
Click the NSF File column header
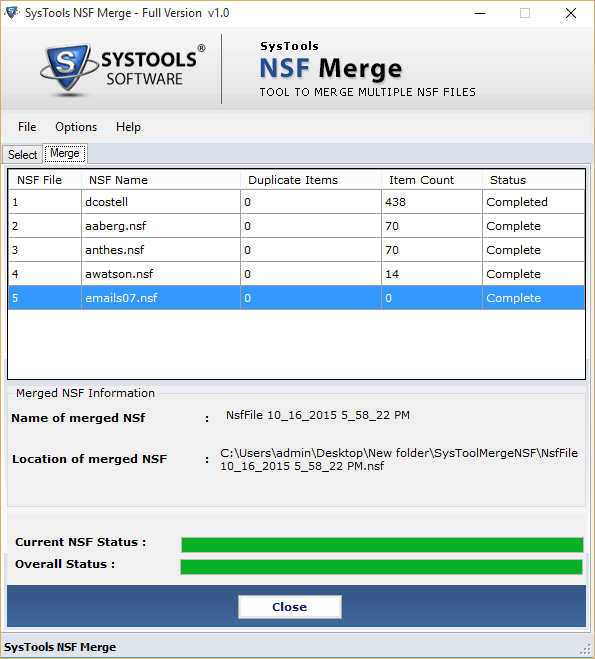(45, 180)
